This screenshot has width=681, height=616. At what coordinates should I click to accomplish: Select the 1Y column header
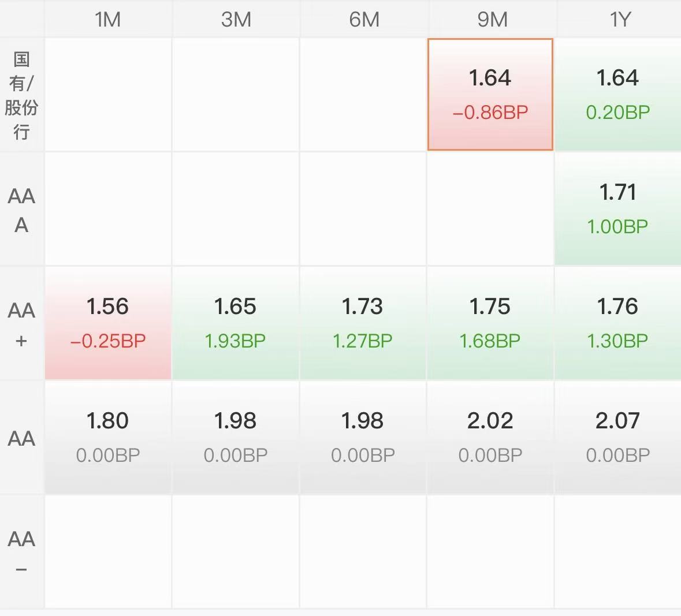coord(619,20)
